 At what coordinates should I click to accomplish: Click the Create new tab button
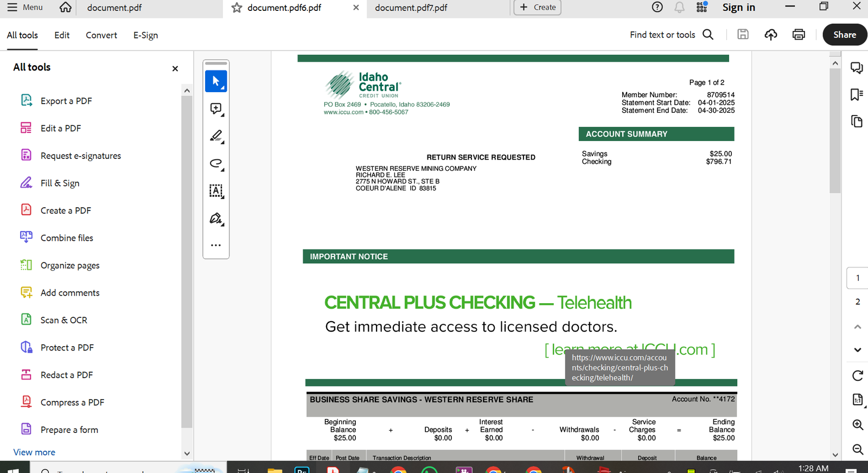tap(538, 8)
